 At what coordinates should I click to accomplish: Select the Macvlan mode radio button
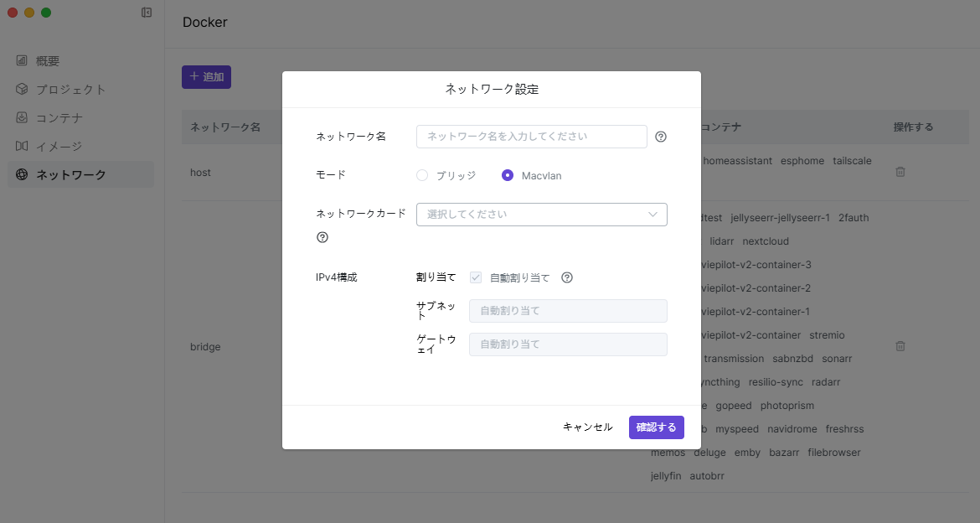pos(508,175)
